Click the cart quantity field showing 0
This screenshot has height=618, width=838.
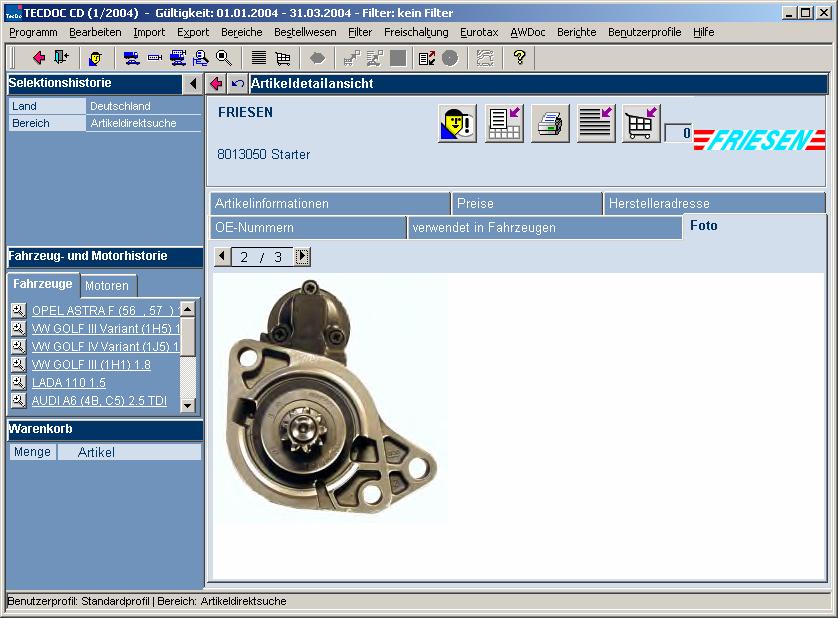click(x=678, y=133)
